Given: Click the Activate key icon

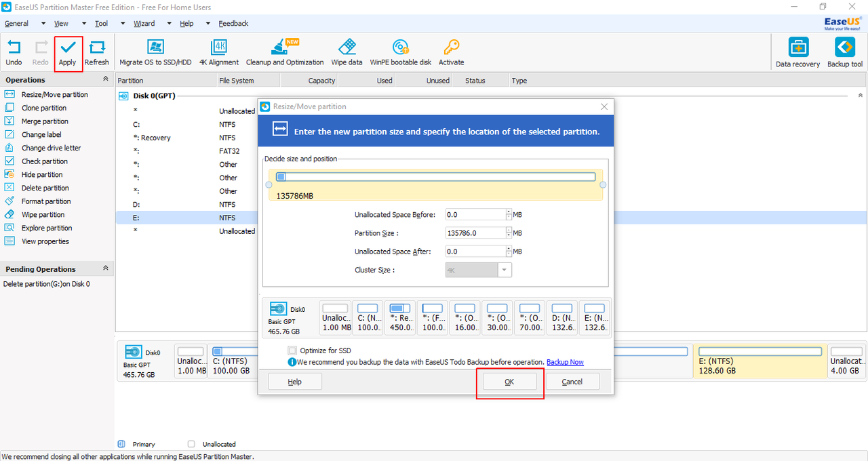Looking at the screenshot, I should pos(451,53).
